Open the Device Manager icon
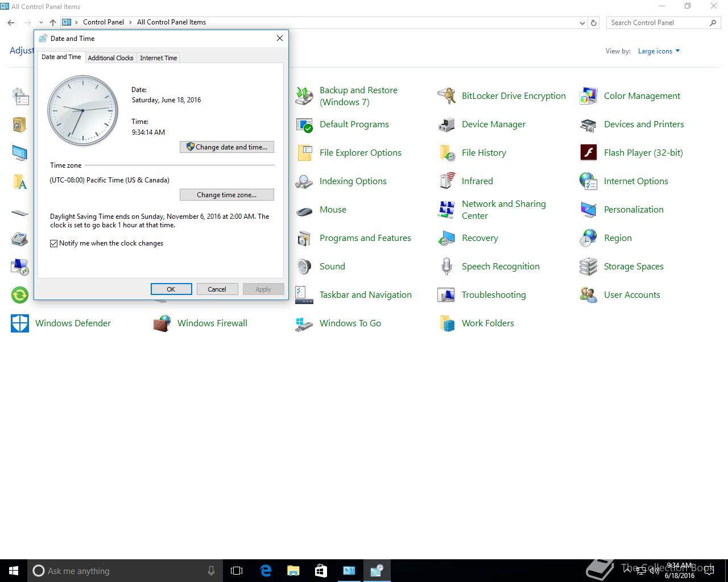Image resolution: width=728 pixels, height=582 pixels. (446, 124)
